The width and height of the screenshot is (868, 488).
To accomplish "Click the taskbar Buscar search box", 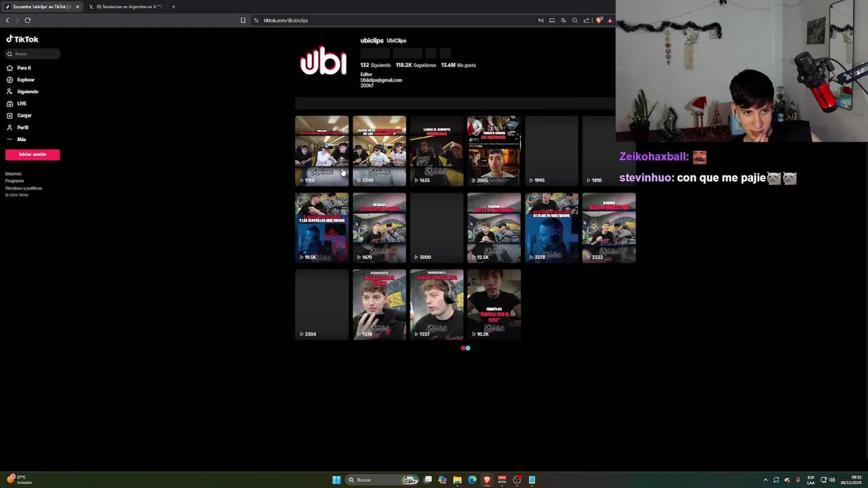I will 382,480.
